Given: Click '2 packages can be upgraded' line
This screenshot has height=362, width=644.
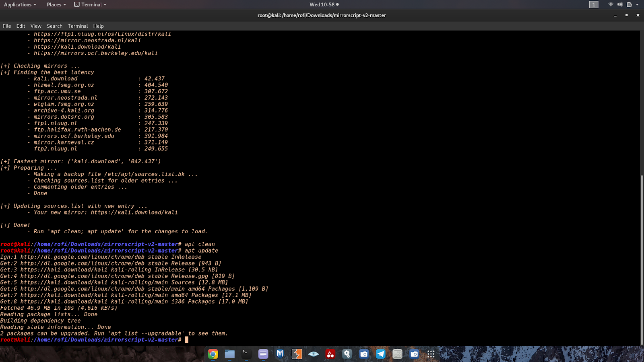Looking at the screenshot, I should click(114, 333).
